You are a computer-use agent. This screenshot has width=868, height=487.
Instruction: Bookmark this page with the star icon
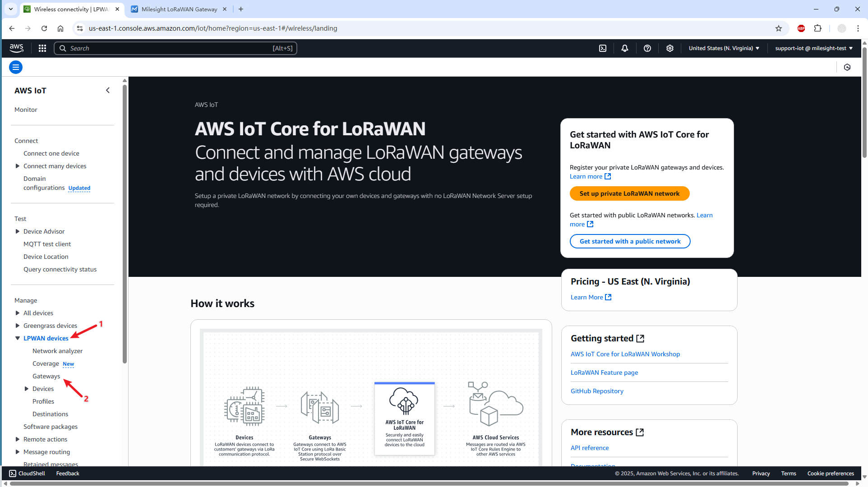[x=779, y=28]
